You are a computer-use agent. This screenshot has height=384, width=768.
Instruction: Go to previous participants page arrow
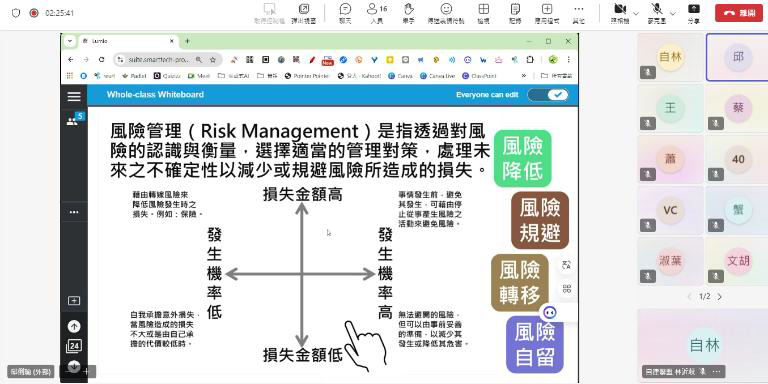[x=690, y=297]
